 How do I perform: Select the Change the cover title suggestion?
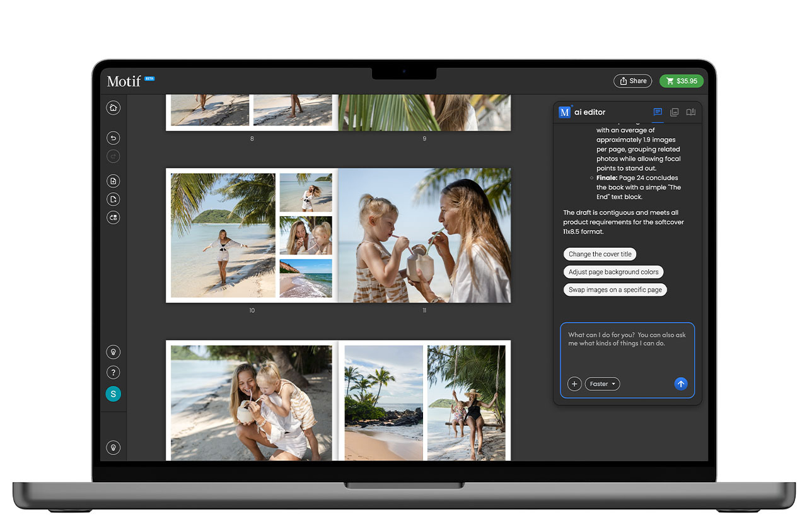click(600, 254)
